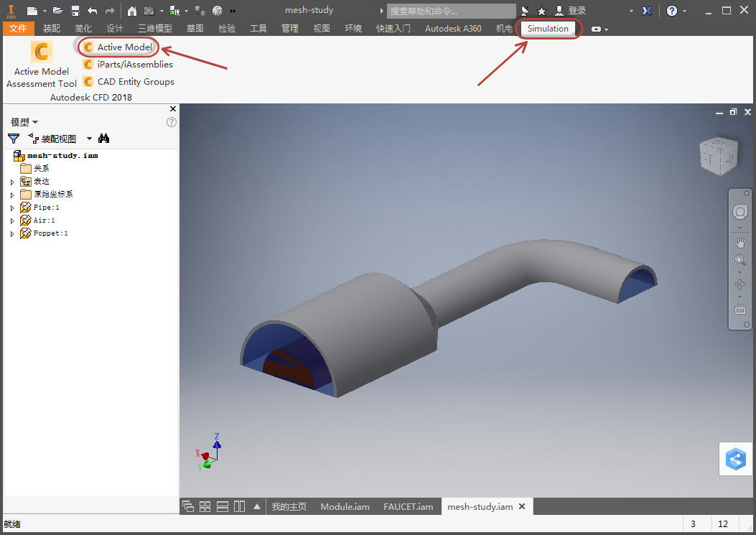The width and height of the screenshot is (756, 535).
Task: Switch to the Autodesk A360 tab
Action: [453, 29]
